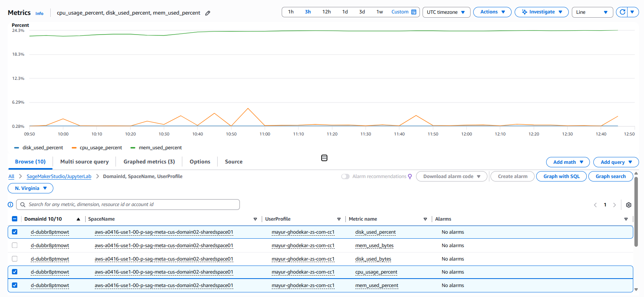Screen dimensions: 644x297
Task: Go to previous results page
Action: coord(595,205)
